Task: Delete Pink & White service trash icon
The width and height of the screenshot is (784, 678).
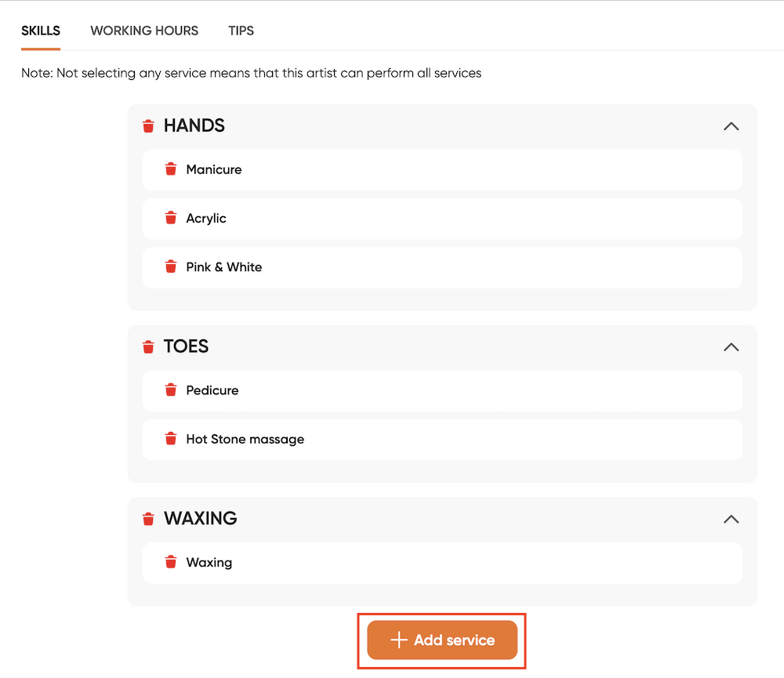Action: [x=170, y=266]
